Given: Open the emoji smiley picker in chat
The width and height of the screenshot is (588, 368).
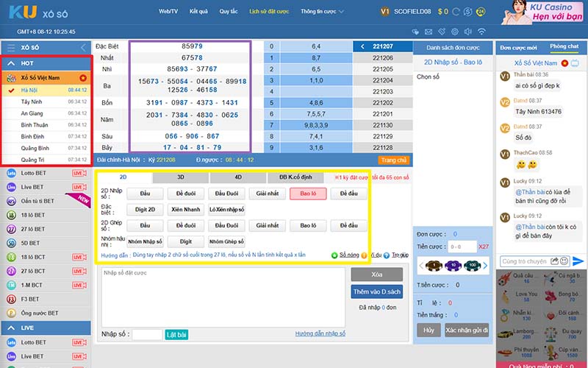Looking at the screenshot, I should 564,261.
